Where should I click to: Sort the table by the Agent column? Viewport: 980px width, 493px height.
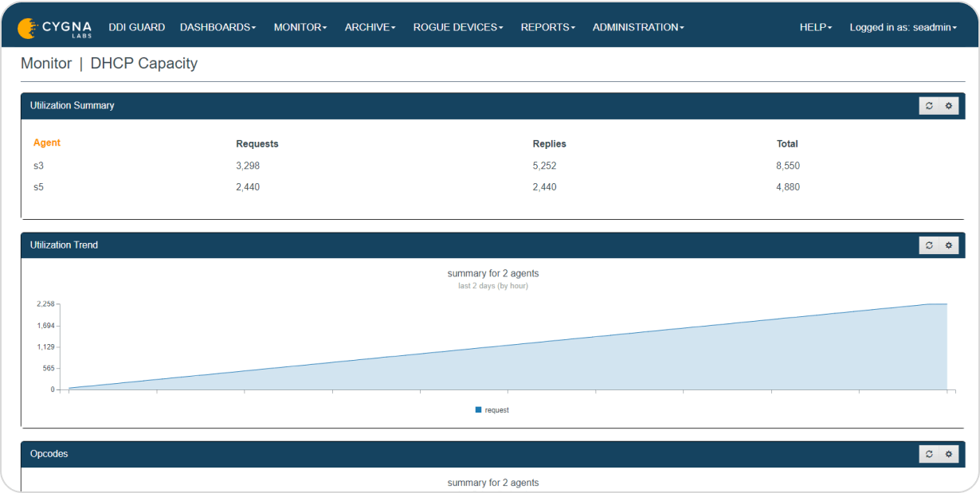coord(45,143)
